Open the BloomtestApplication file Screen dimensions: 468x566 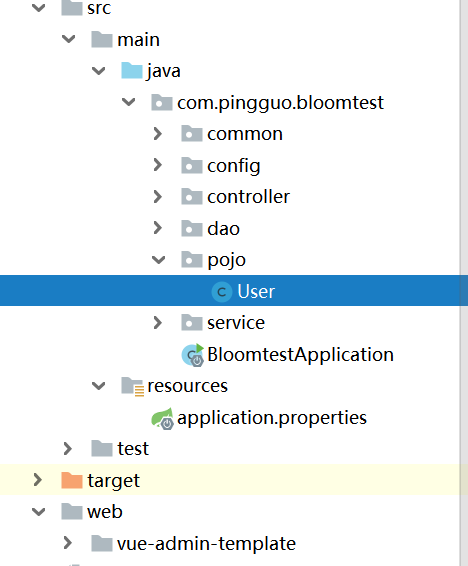(300, 354)
